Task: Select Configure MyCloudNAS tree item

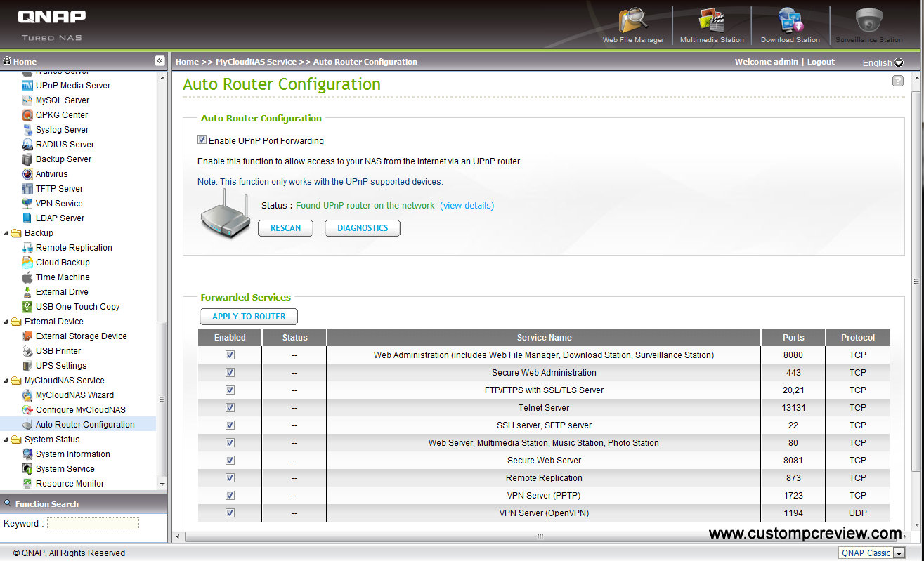Action: pos(81,409)
